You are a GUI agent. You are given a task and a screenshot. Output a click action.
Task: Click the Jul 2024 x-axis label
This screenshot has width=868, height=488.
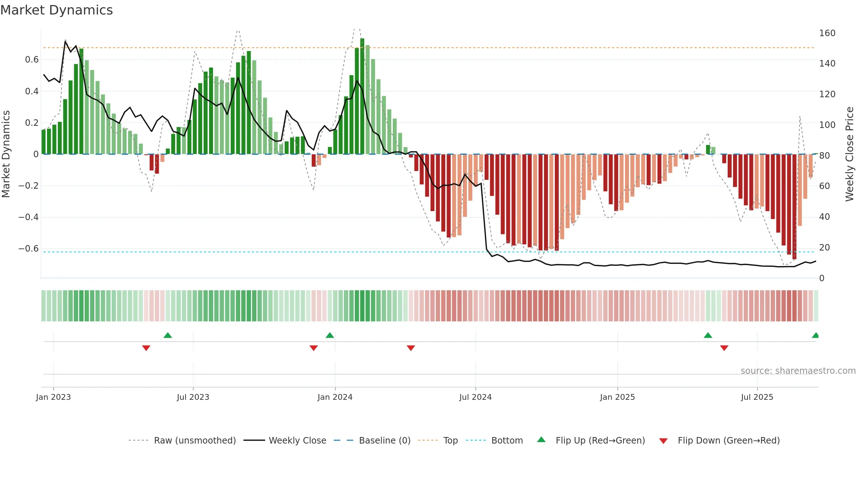[x=476, y=397]
